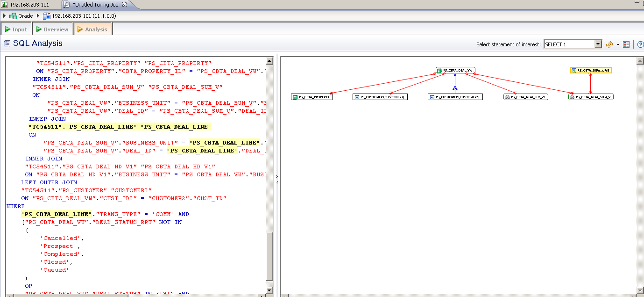Click the help question mark icon
This screenshot has width=644, height=297.
click(640, 44)
